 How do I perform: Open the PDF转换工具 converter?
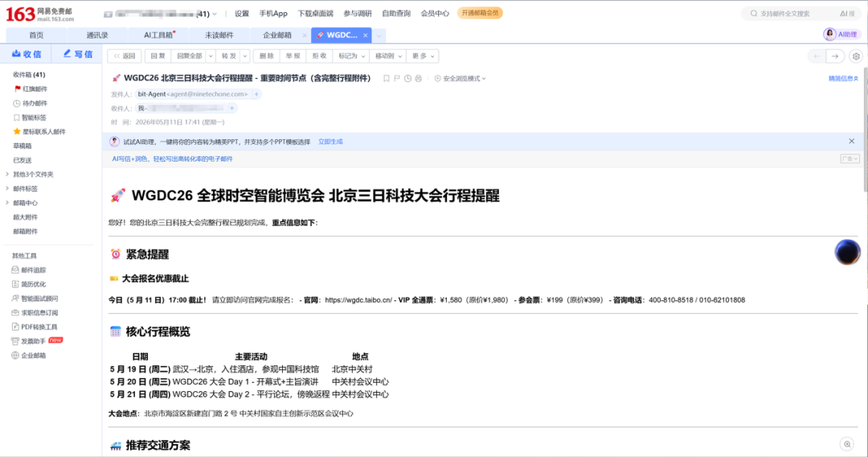point(35,327)
